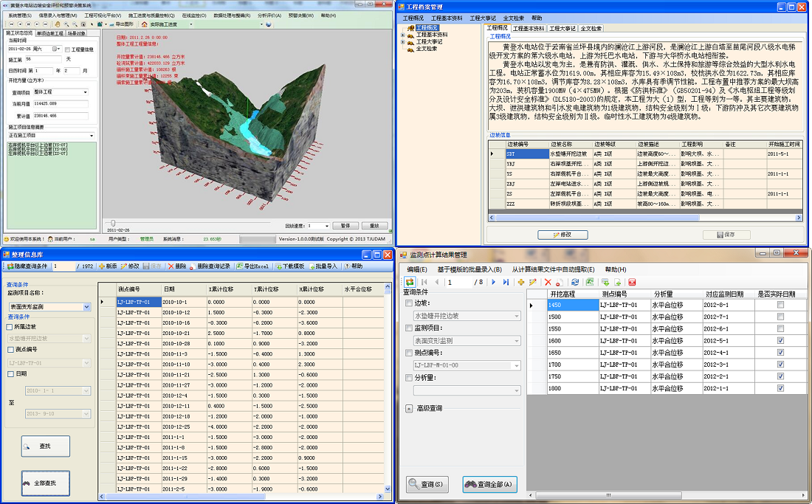This screenshot has height=504, width=812.
Task: Click 删除 red X in 整理信息库 toolbar
Action: pyautogui.click(x=177, y=266)
